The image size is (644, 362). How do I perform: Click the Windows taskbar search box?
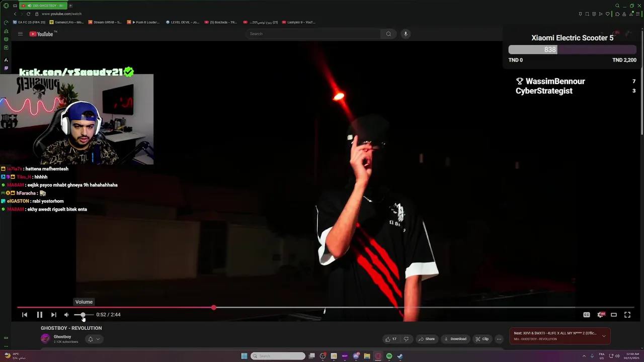[x=278, y=356]
